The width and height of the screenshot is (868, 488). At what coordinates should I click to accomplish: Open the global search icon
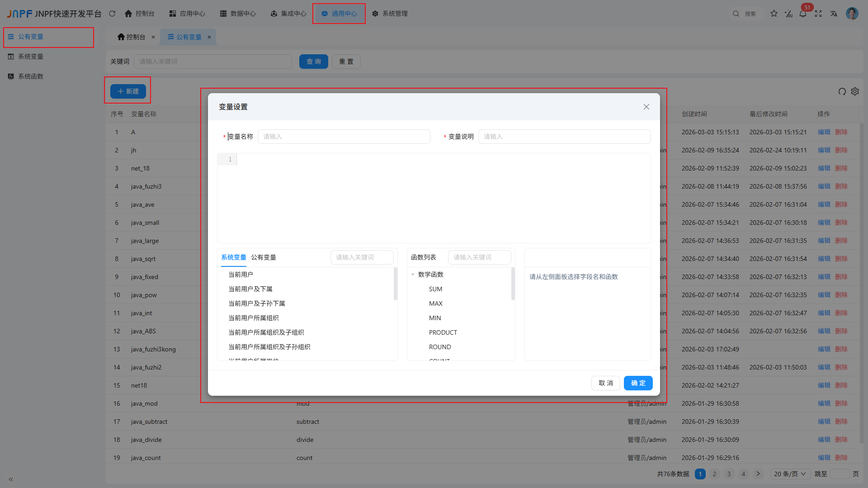736,14
